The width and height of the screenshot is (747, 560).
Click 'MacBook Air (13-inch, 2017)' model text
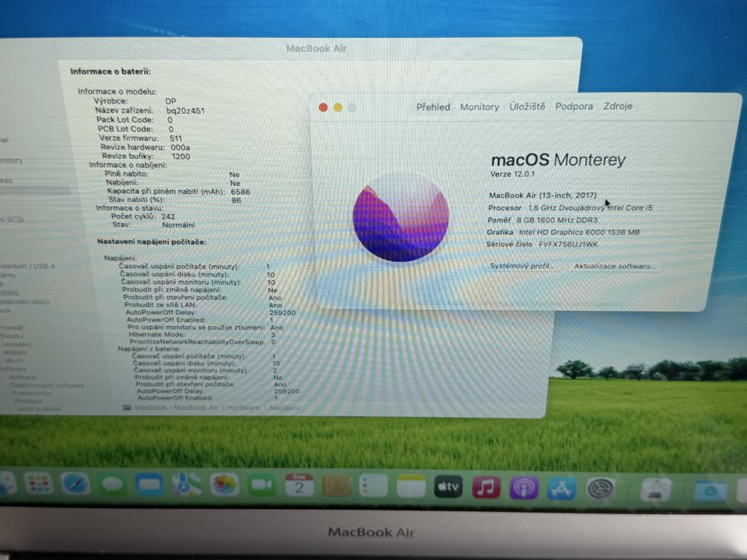(x=543, y=195)
